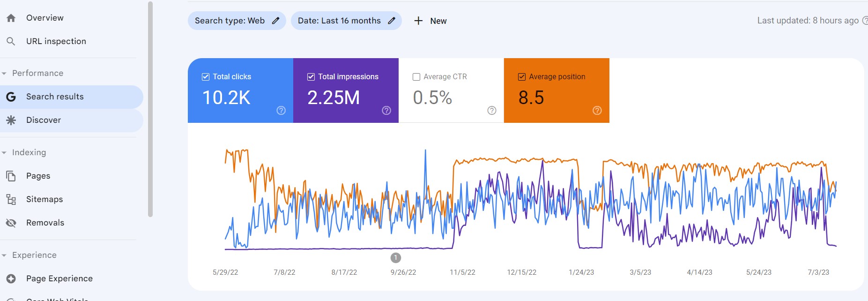The height and width of the screenshot is (301, 868).
Task: Click help icon on Average CTR card
Action: click(492, 111)
